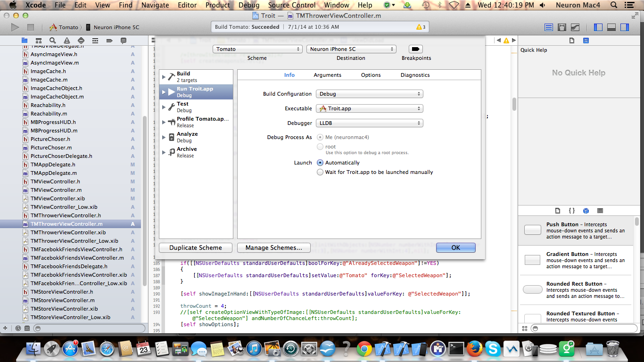The height and width of the screenshot is (362, 644).
Task: Show recently edited files filter (clock icon)
Action: coord(18,328)
